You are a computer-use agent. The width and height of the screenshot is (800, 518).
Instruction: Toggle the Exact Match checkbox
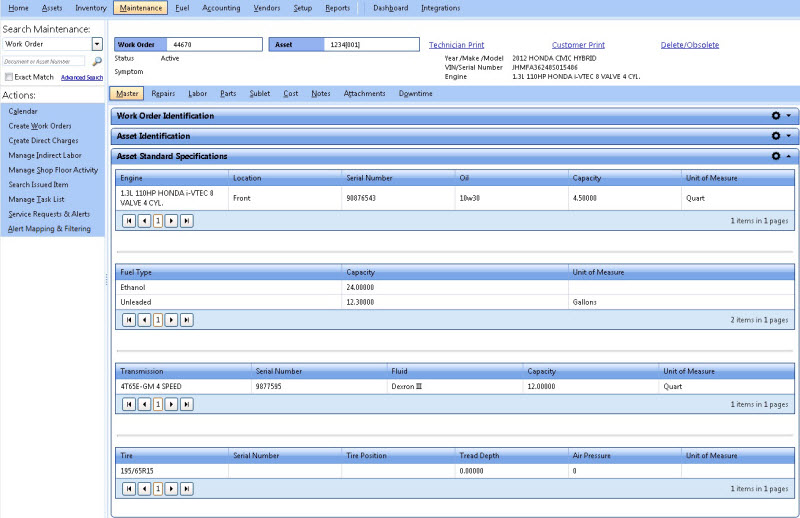pyautogui.click(x=9, y=77)
